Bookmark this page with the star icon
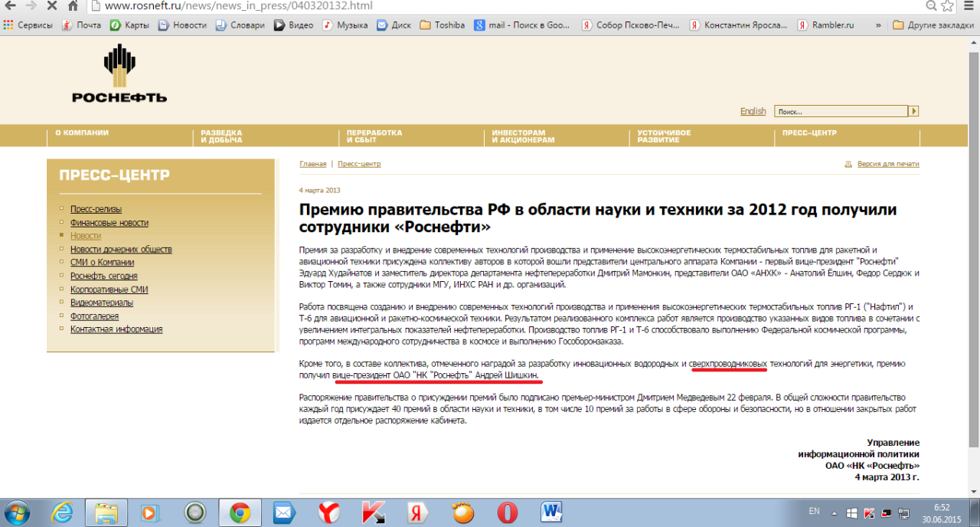The width and height of the screenshot is (980, 527). (x=948, y=6)
